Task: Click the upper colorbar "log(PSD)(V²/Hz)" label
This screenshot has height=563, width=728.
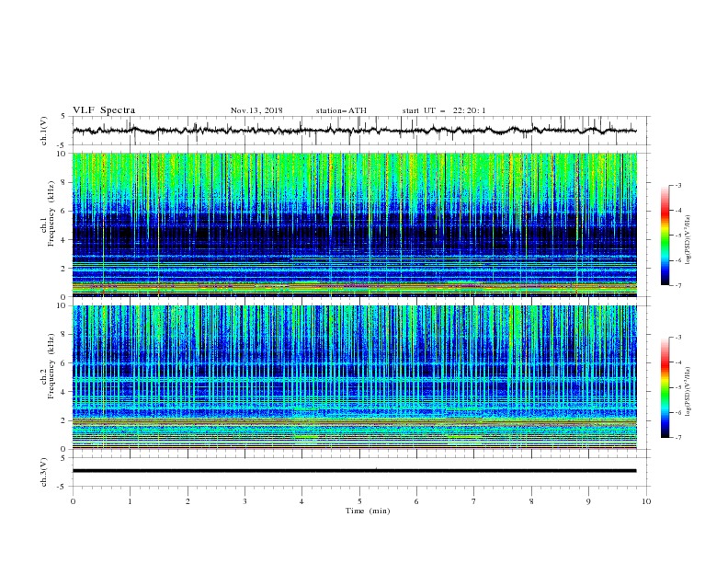Action: coord(688,240)
